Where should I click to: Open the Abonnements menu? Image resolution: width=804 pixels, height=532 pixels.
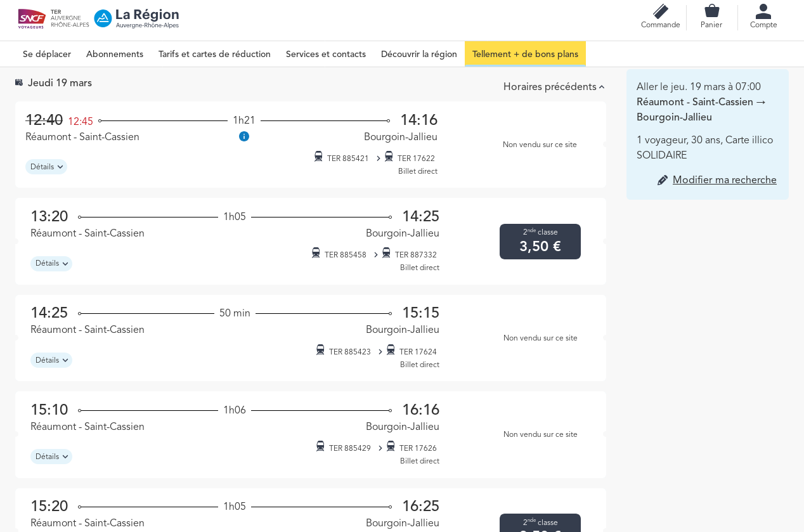(115, 54)
